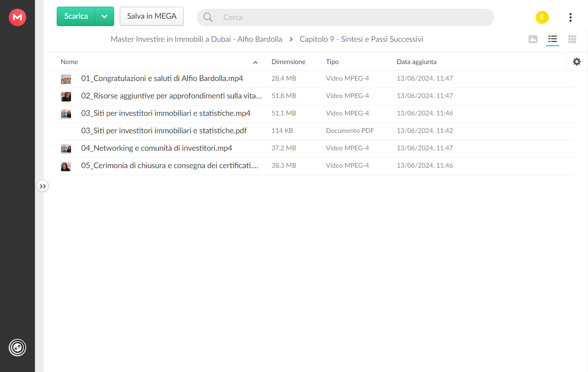Go to Master Investire in Immobili breadcrumb
588x372 pixels.
[x=196, y=39]
